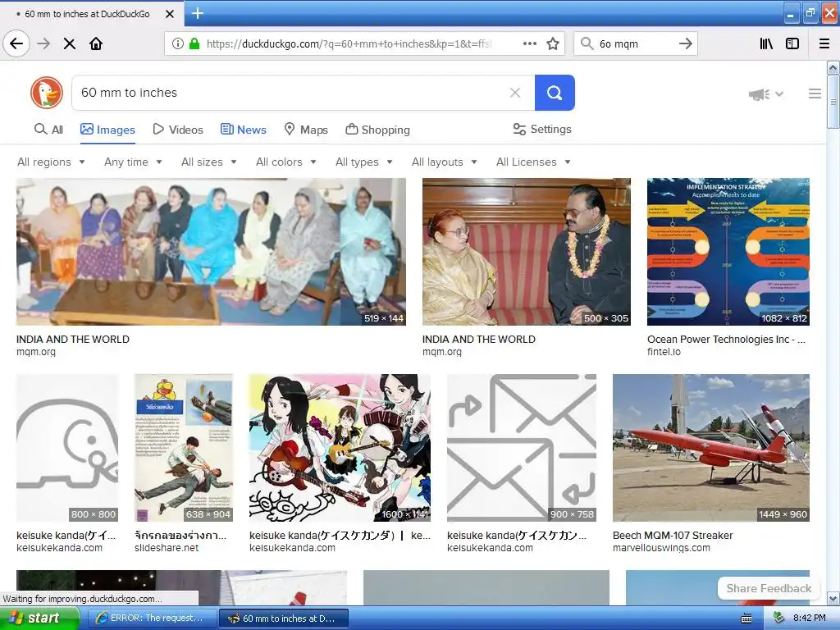
Task: Click the page scrollbar down arrow
Action: [833, 598]
